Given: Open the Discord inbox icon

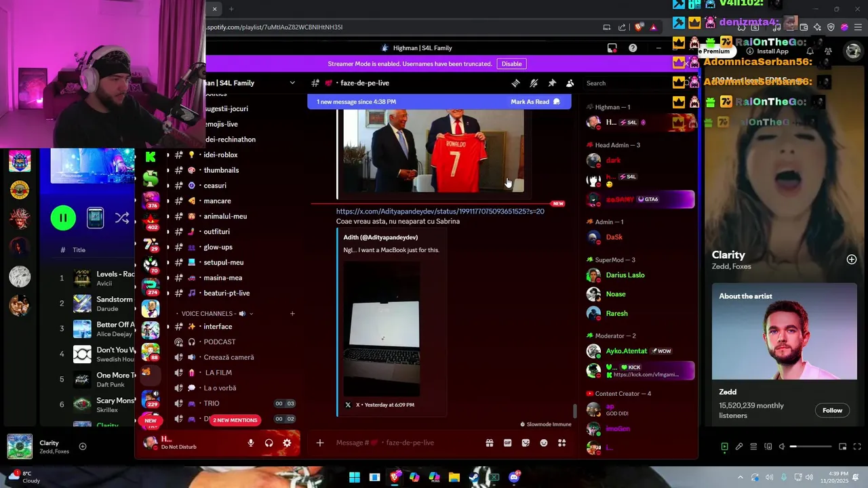Looking at the screenshot, I should pos(612,48).
